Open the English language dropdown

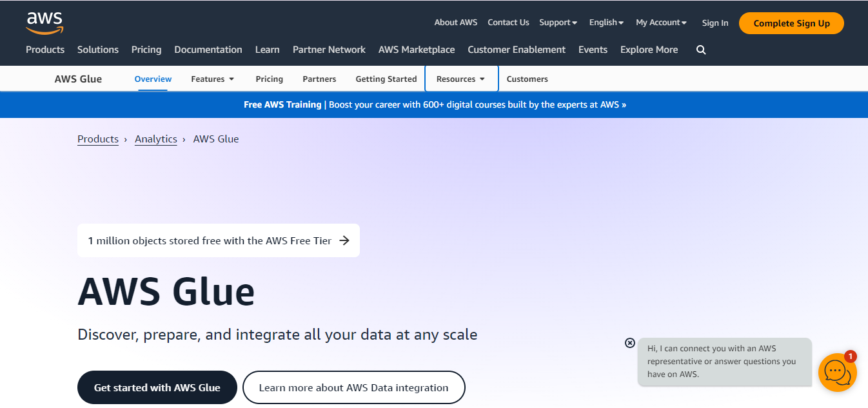click(606, 23)
